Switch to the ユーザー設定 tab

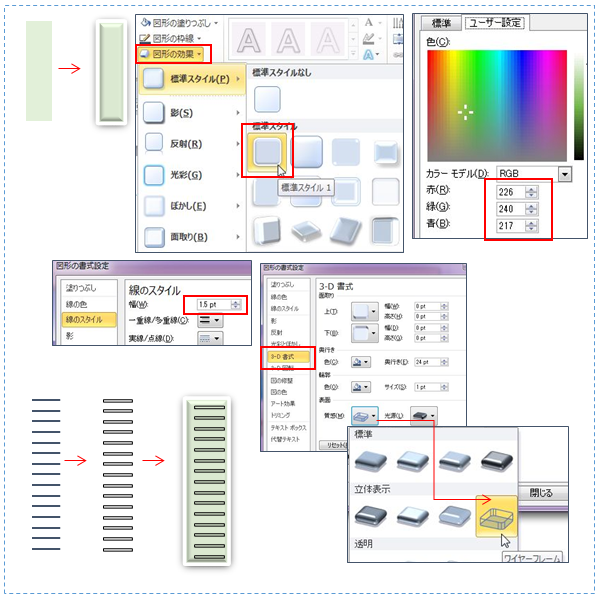tap(495, 23)
